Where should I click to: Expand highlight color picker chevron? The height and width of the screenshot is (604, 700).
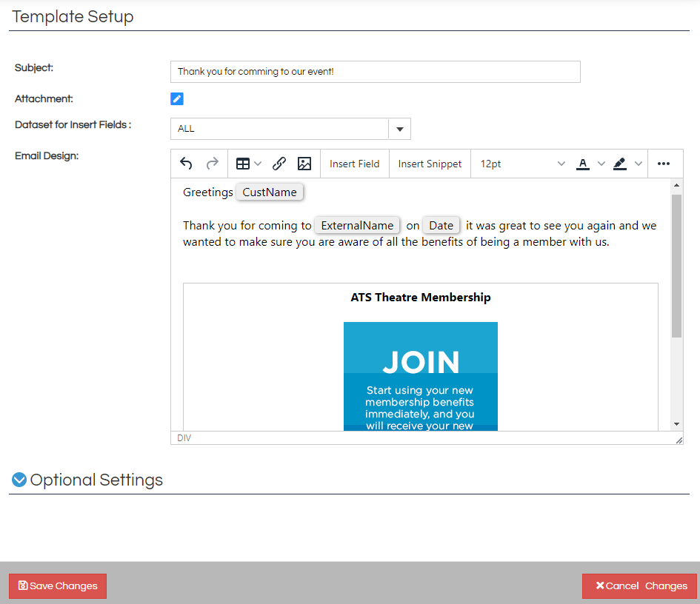pyautogui.click(x=639, y=164)
